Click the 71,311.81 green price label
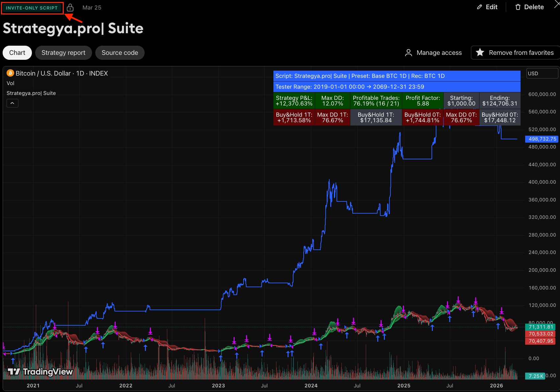 [541, 327]
